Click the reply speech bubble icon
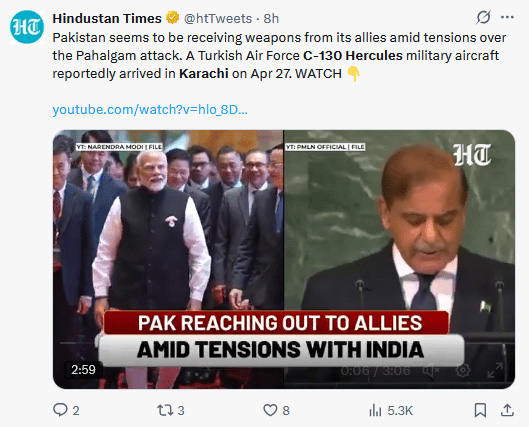This screenshot has height=427, width=529. (60, 410)
